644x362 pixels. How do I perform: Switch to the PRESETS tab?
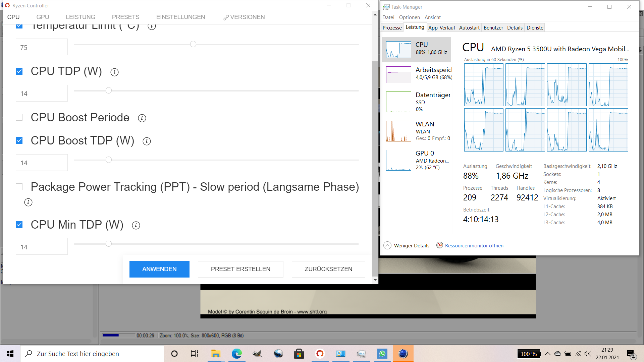pos(125,17)
